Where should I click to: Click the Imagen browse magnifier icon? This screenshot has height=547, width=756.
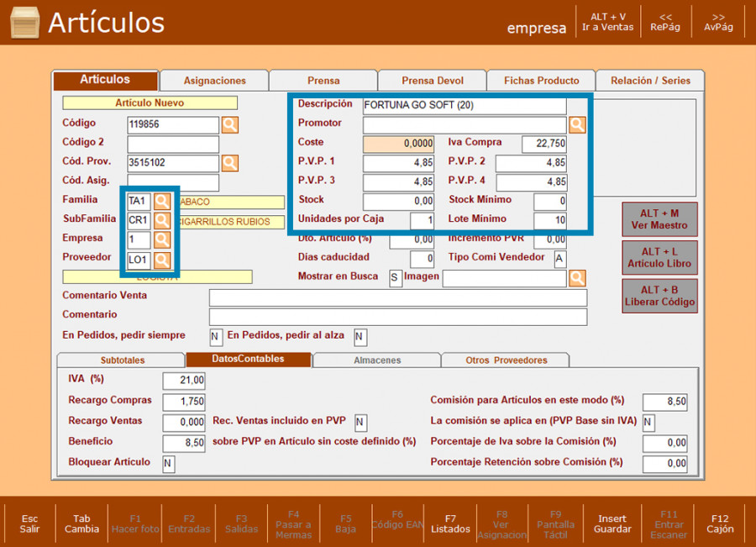(577, 278)
